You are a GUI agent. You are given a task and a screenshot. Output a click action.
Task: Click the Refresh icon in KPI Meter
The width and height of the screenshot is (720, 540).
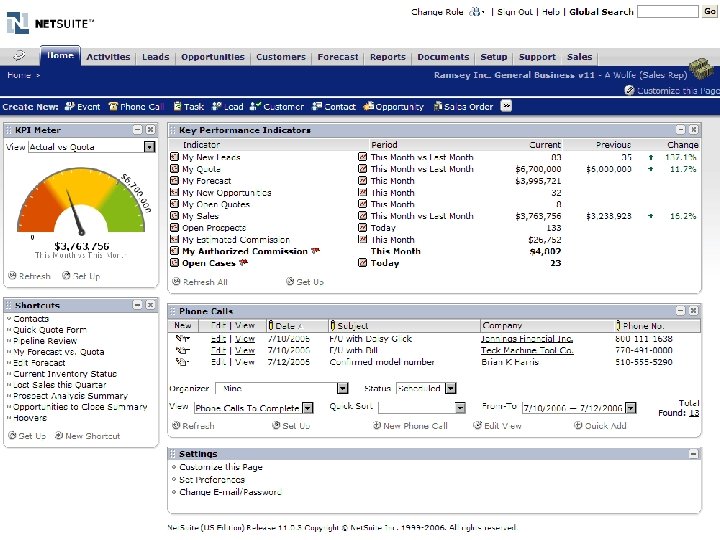[x=12, y=276]
